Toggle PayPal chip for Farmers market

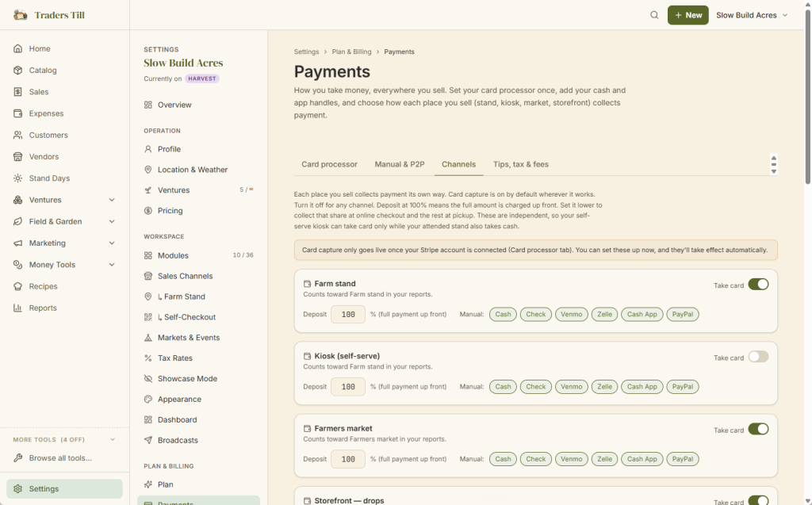click(683, 460)
